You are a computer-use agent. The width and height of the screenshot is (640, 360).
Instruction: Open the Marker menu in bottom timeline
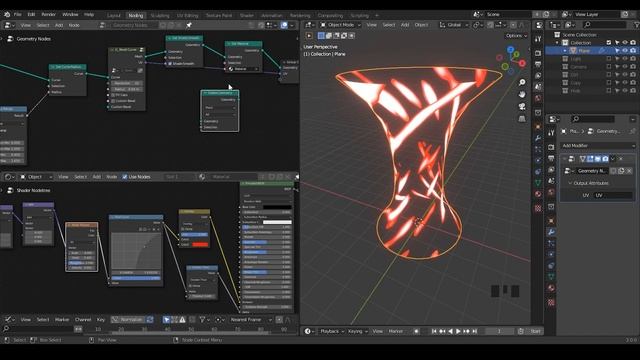coord(62,320)
